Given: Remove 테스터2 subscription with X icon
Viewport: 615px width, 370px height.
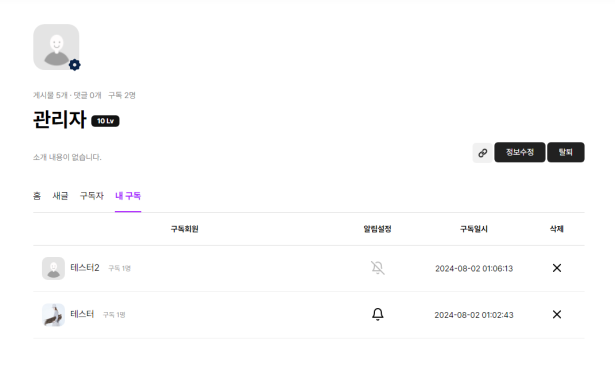Looking at the screenshot, I should pos(557,268).
